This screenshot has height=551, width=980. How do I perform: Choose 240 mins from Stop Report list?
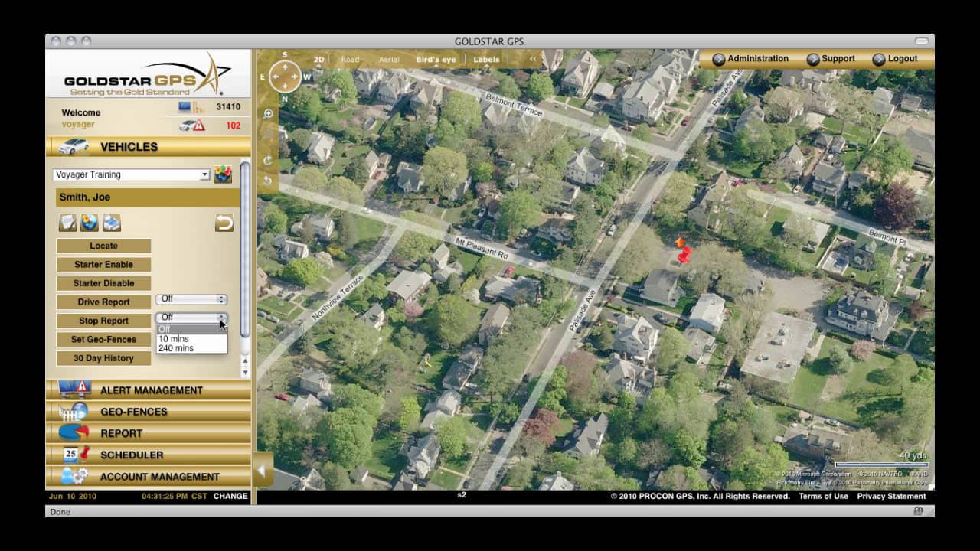tap(175, 348)
